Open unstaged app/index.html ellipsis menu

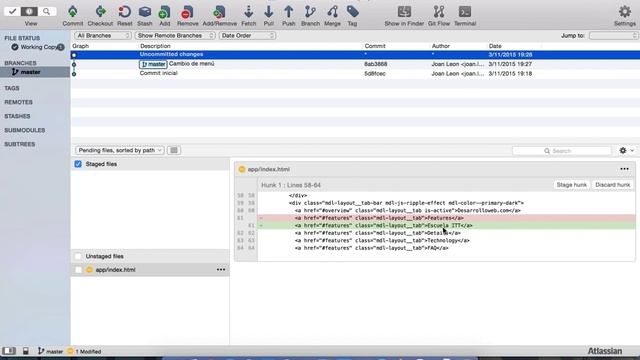[x=221, y=270]
